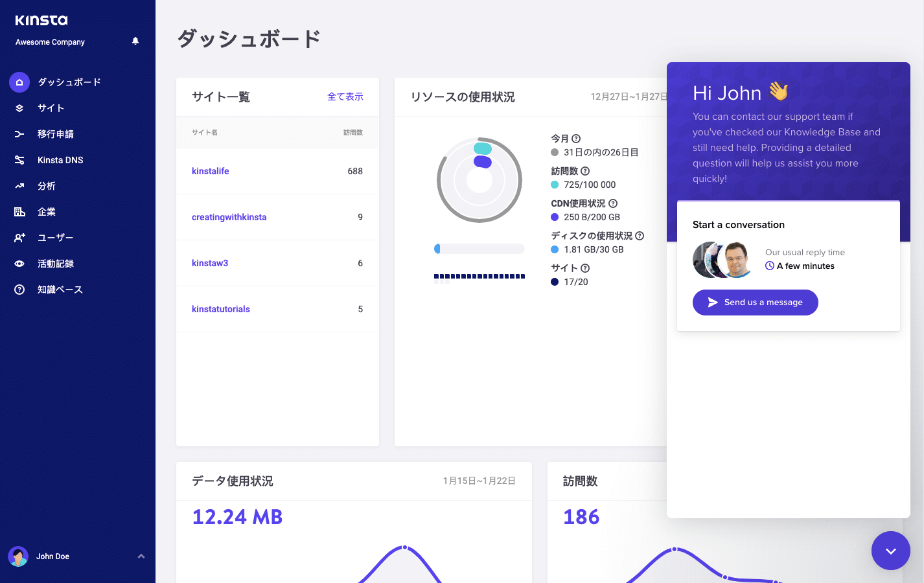The height and width of the screenshot is (583, 924).
Task: Open the 知識ベース knowledge base
Action: pos(19,290)
